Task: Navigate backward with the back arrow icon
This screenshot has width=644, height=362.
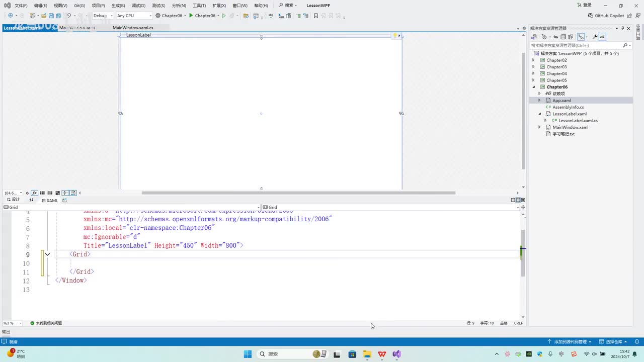Action: [x=10, y=16]
